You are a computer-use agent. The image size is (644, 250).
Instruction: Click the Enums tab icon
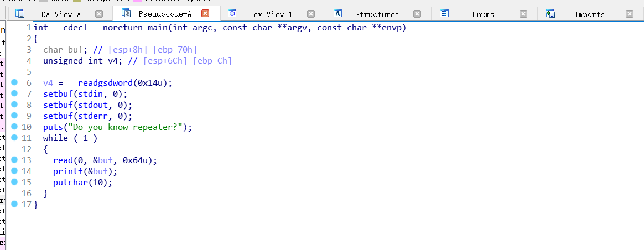(444, 13)
